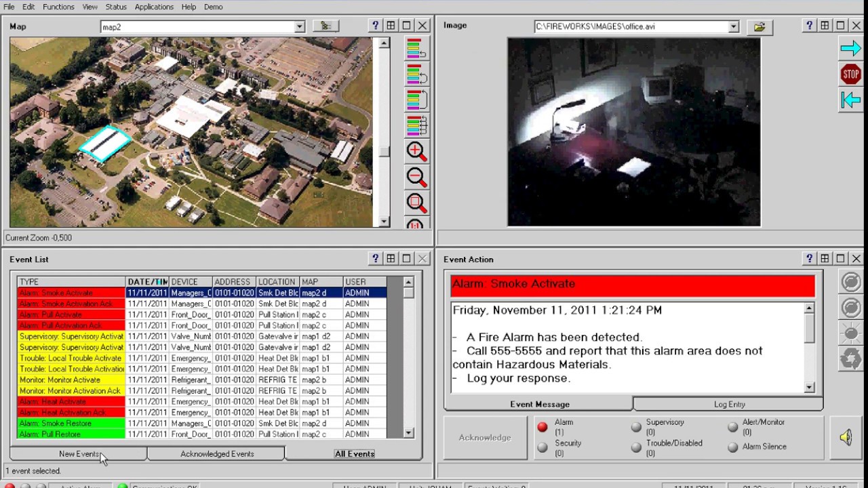
Task: Switch to the Acknowledged Events tab
Action: [x=217, y=453]
